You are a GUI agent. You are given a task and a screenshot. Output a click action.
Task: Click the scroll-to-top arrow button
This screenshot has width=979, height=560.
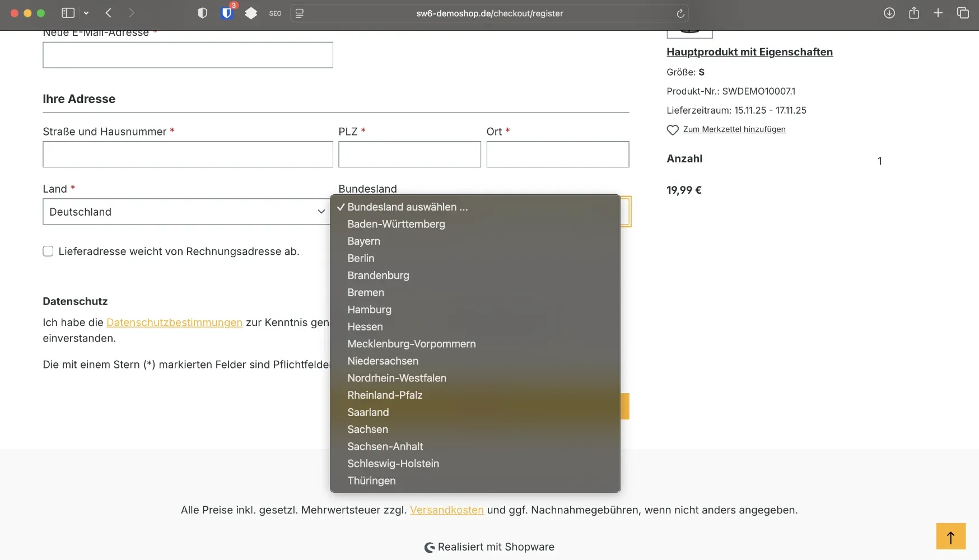tap(952, 536)
